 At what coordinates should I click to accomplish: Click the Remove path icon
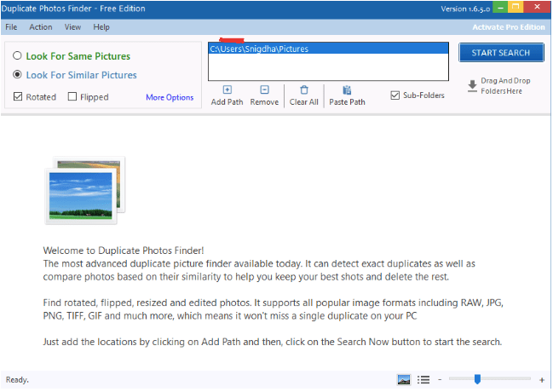coord(264,89)
